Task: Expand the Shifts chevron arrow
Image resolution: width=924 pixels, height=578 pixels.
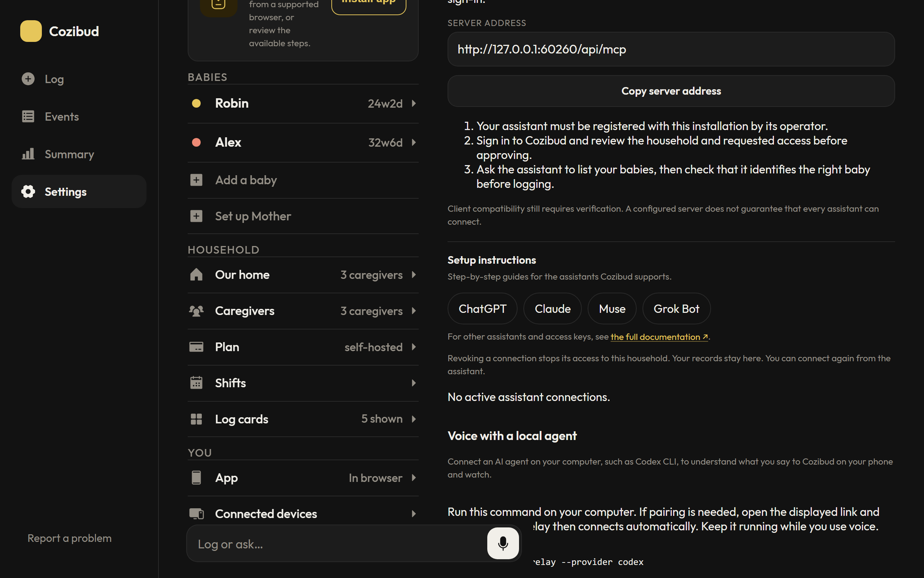Action: pos(414,383)
